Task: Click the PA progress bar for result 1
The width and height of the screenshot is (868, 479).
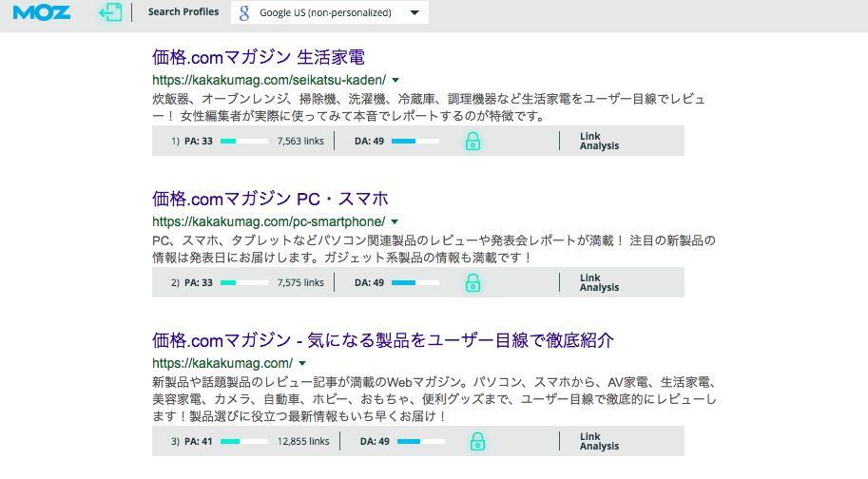Action: [244, 141]
